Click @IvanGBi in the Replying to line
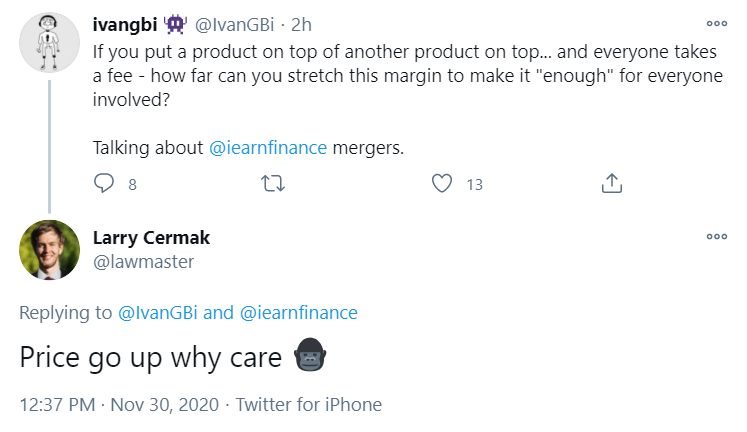The width and height of the screenshot is (747, 432). click(160, 313)
